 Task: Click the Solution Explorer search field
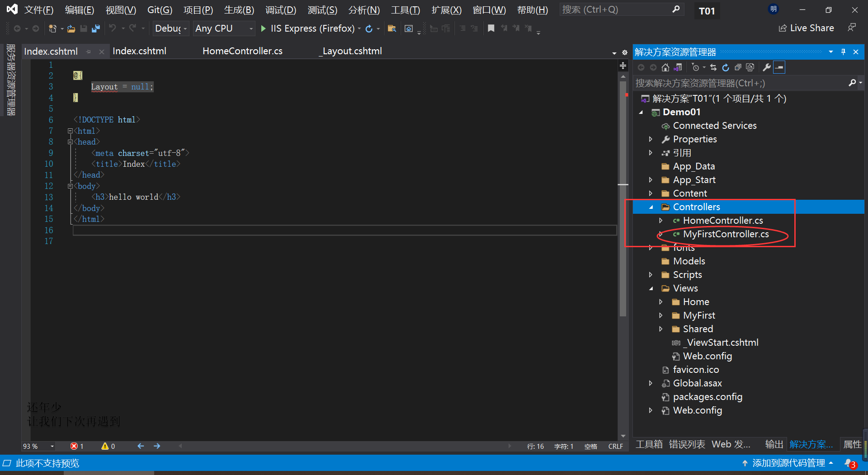[x=741, y=83]
